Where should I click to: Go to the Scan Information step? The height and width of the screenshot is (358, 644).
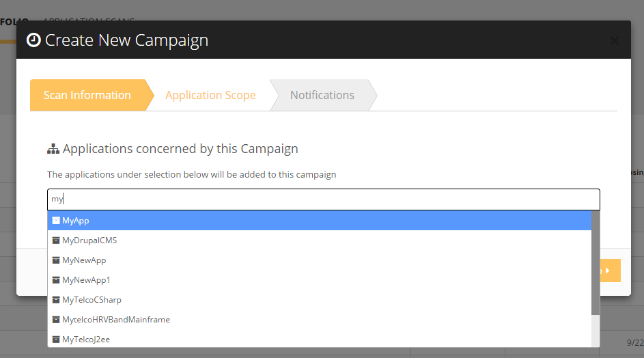pos(87,95)
